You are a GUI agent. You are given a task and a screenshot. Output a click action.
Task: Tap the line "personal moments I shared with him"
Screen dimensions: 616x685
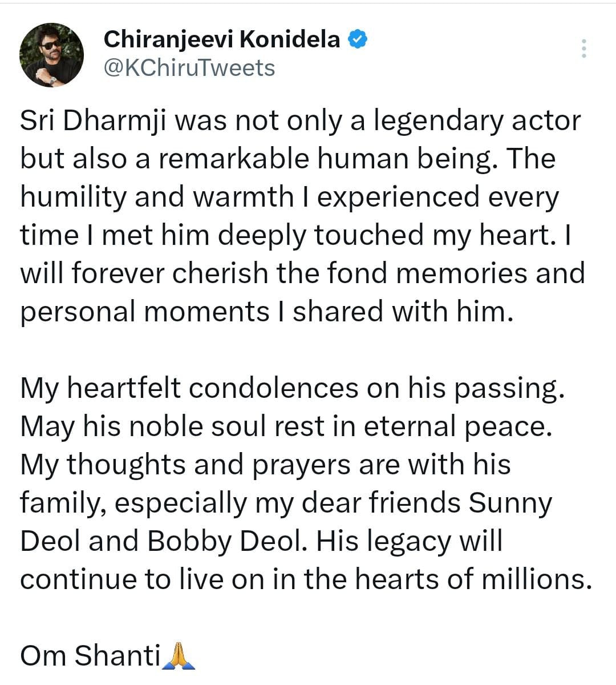(x=263, y=312)
